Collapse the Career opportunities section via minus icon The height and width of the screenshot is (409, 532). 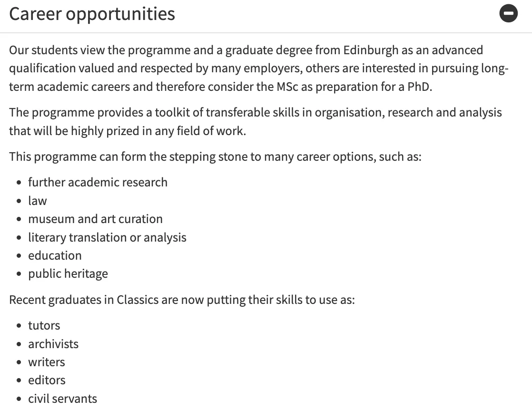pyautogui.click(x=508, y=13)
